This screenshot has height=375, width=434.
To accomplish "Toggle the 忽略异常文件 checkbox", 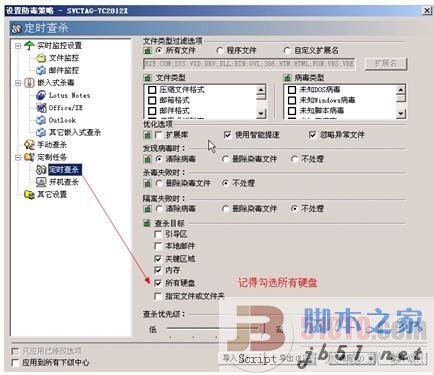I will 312,135.
